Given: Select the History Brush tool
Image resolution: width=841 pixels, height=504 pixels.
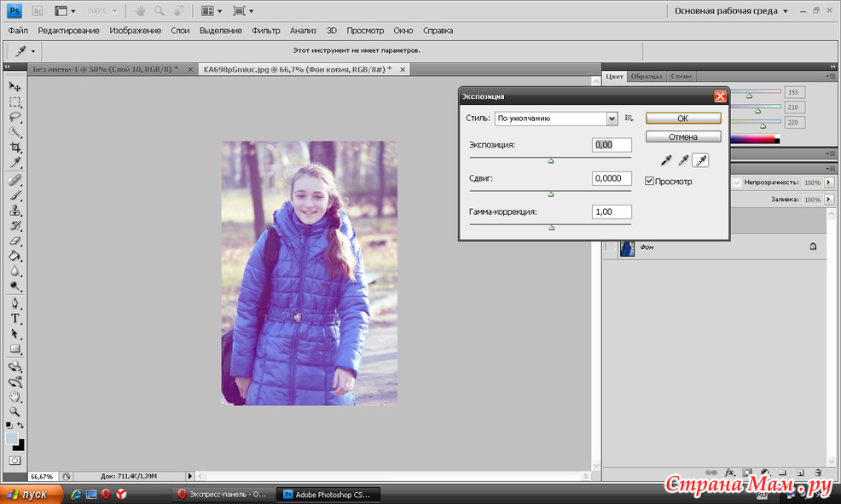Looking at the screenshot, I should 14,225.
